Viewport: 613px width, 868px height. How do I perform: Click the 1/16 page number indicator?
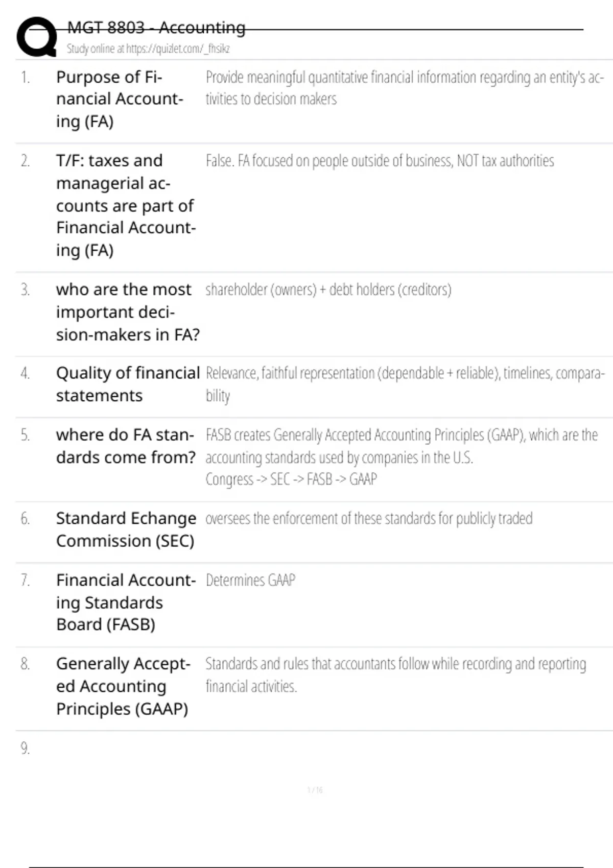coord(315,790)
